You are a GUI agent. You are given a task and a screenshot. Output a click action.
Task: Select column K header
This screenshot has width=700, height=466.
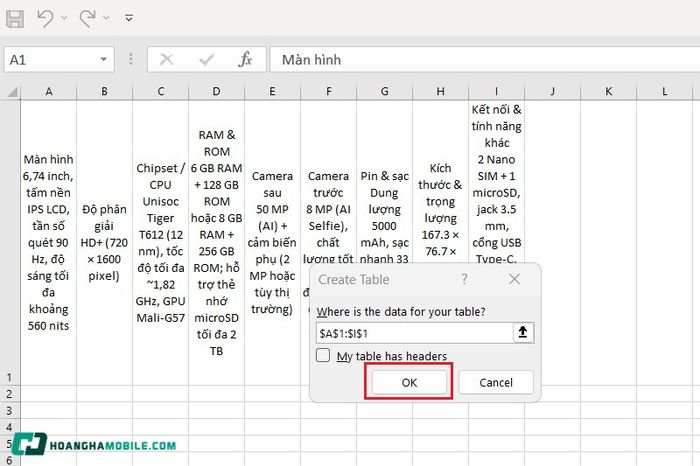click(x=608, y=92)
